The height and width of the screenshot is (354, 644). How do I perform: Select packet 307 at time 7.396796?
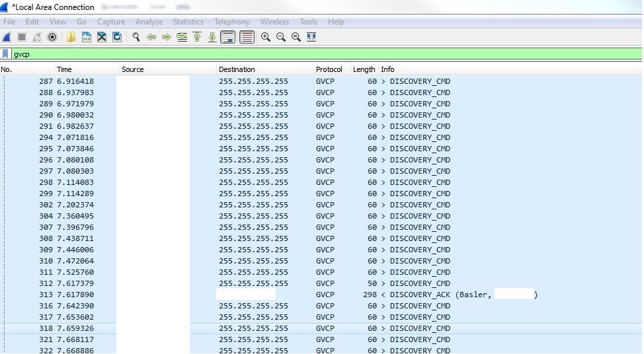321,227
